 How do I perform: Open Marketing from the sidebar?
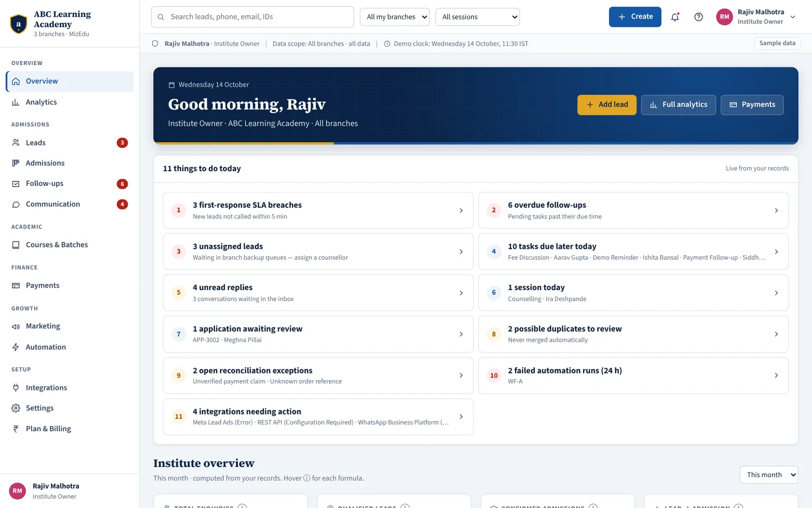coord(70,326)
